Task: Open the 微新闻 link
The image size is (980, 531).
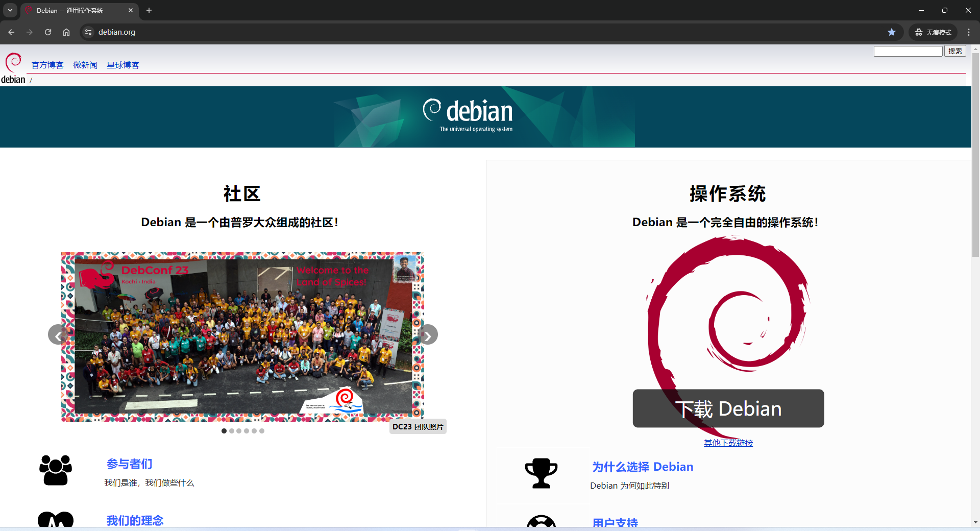Action: (x=85, y=65)
